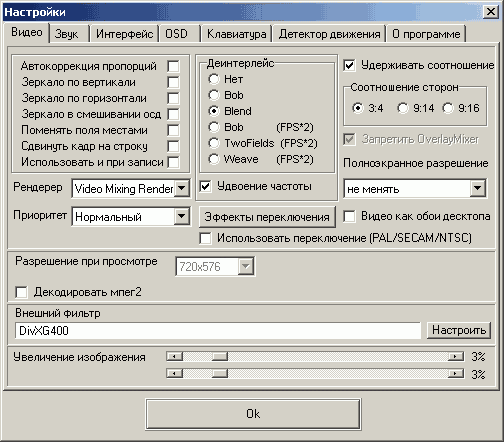The image size is (504, 442).
Task: Expand Полноэкранное разрешение dropdown
Action: point(478,189)
